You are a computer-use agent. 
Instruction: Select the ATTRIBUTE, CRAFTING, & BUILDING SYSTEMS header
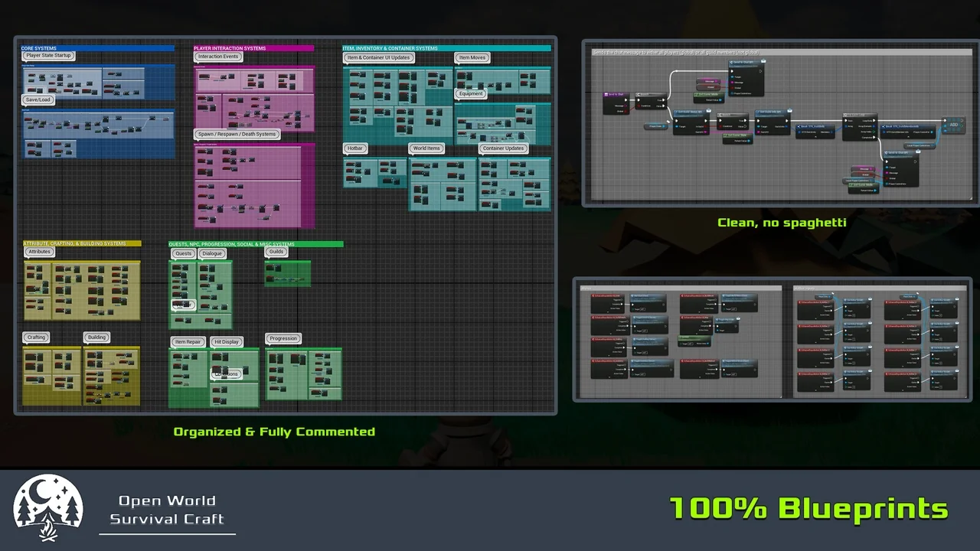[82, 243]
